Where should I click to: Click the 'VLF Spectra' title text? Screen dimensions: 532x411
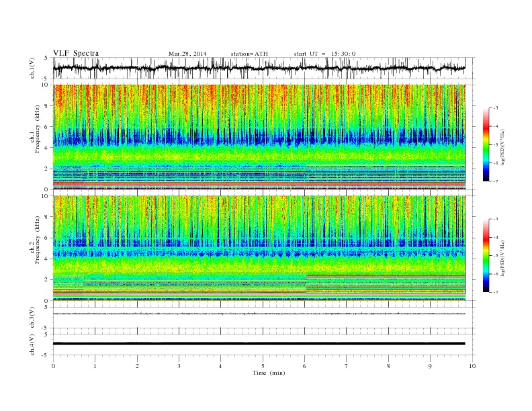click(76, 53)
